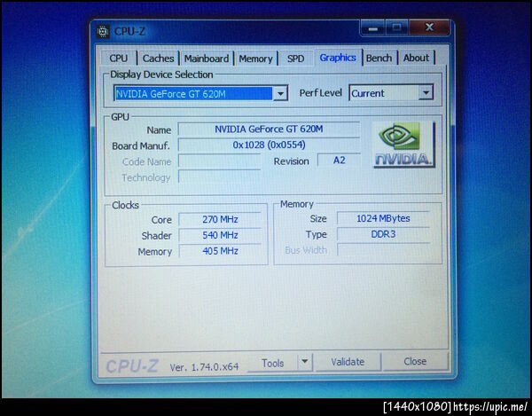Click the Shader clock value 540 MHz
This screenshot has width=532, height=416.
[x=220, y=235]
